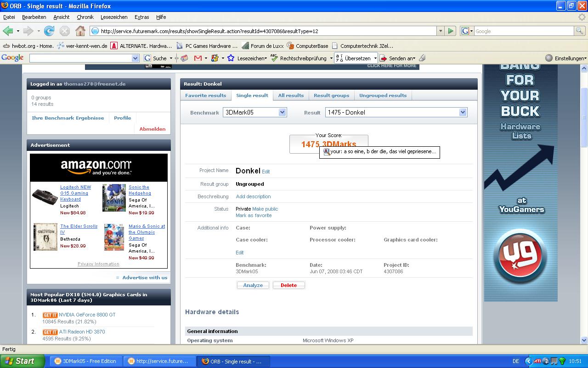Open the URL history dropdown arrow
This screenshot has height=368, width=588.
click(x=441, y=31)
